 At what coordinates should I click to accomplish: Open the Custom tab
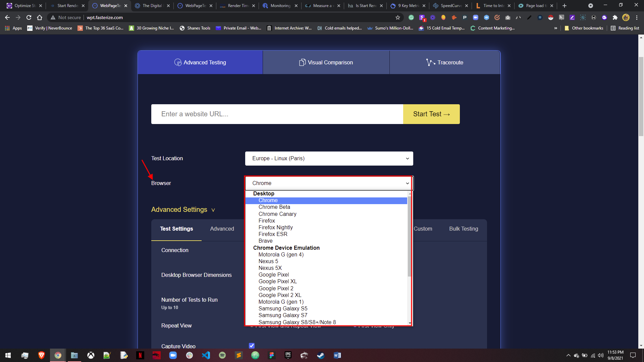(423, 229)
